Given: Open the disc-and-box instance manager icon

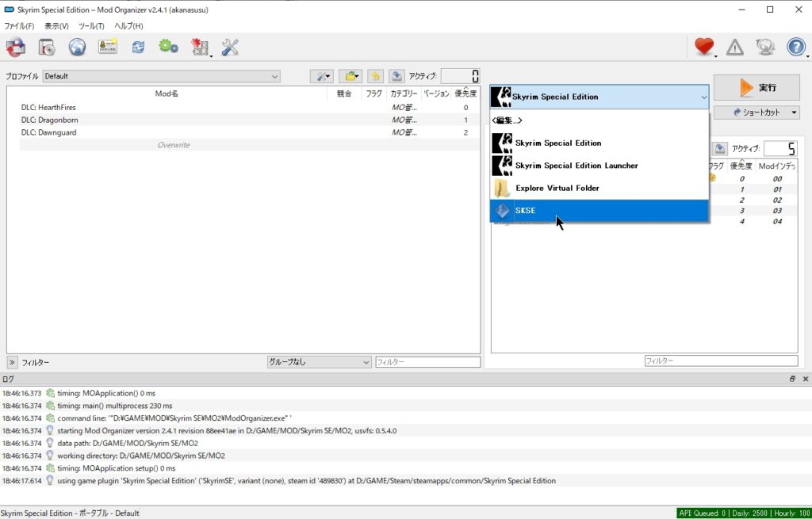Looking at the screenshot, I should pyautogui.click(x=47, y=48).
